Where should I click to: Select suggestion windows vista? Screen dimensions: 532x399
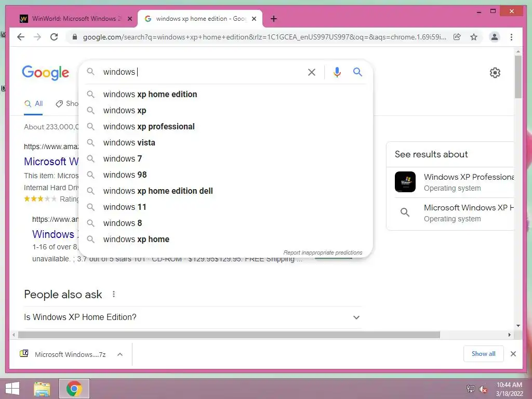pos(225,143)
